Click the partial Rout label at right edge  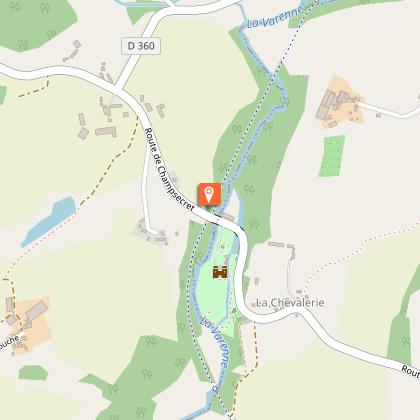pyautogui.click(x=411, y=371)
